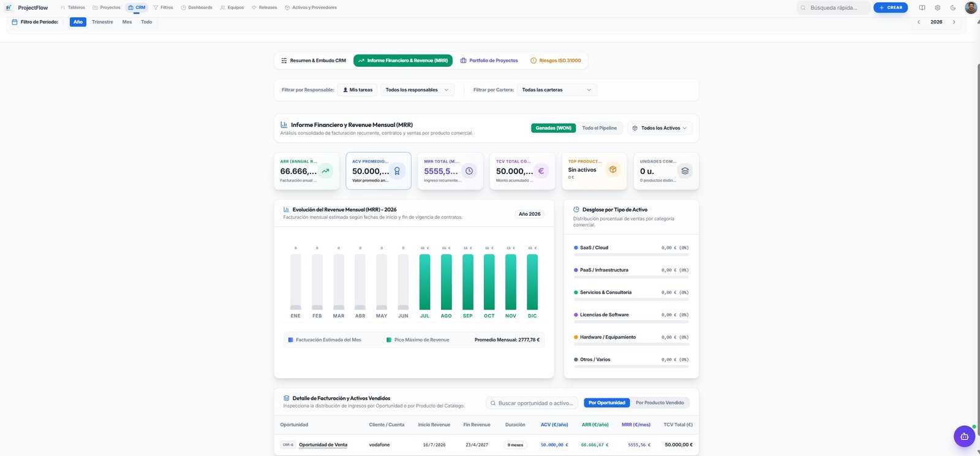
Task: Select the Otros / Varios category row
Action: point(631,362)
